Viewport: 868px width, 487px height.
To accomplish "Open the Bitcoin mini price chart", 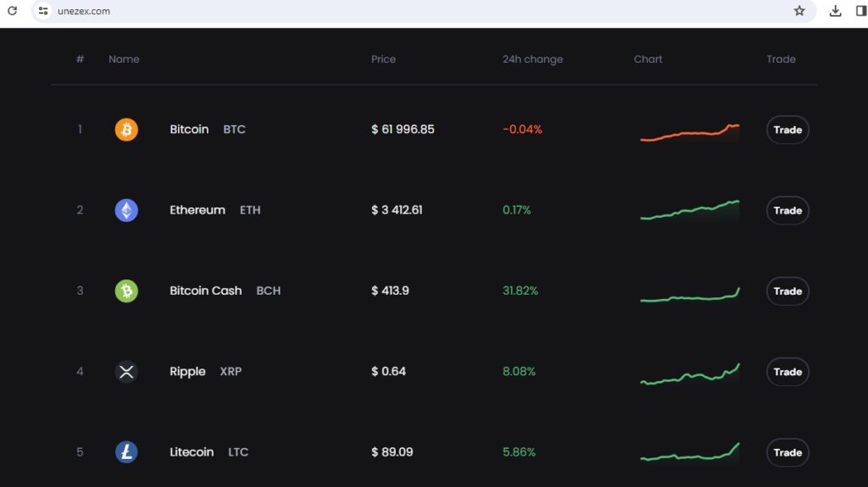I will [690, 133].
